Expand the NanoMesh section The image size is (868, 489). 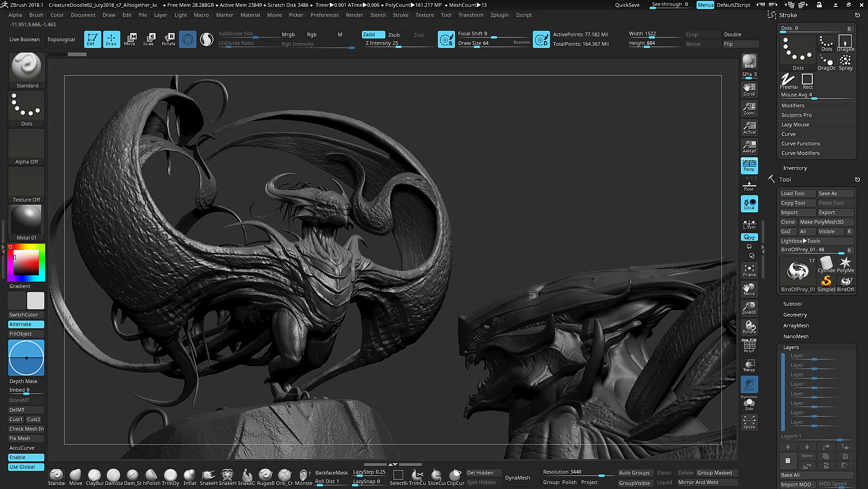(796, 336)
